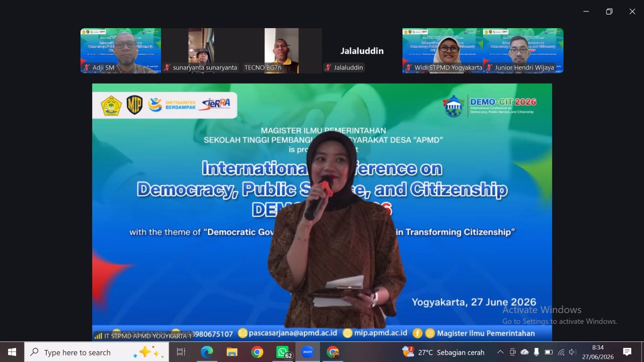This screenshot has width=644, height=362.
Task: Click the muted mic icon beside sunaryanta sunaryanta
Action: 167,68
